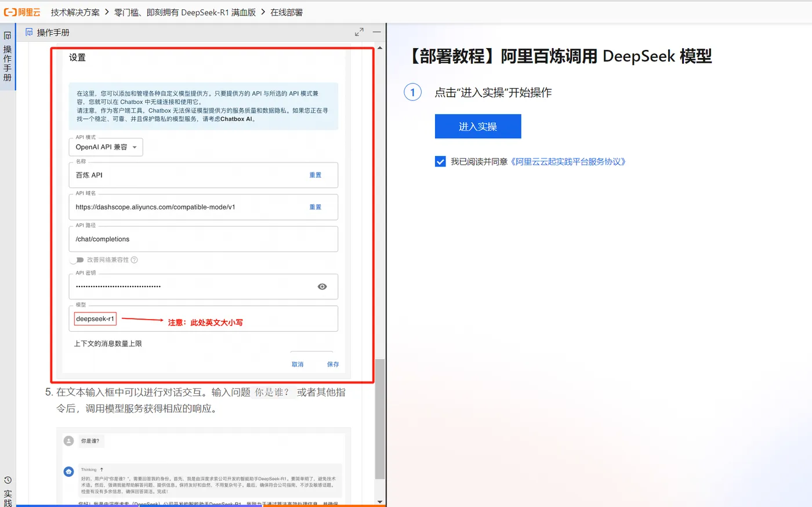The height and width of the screenshot is (507, 812).
Task: Click the masked API 密钥 field
Action: pyautogui.click(x=203, y=287)
